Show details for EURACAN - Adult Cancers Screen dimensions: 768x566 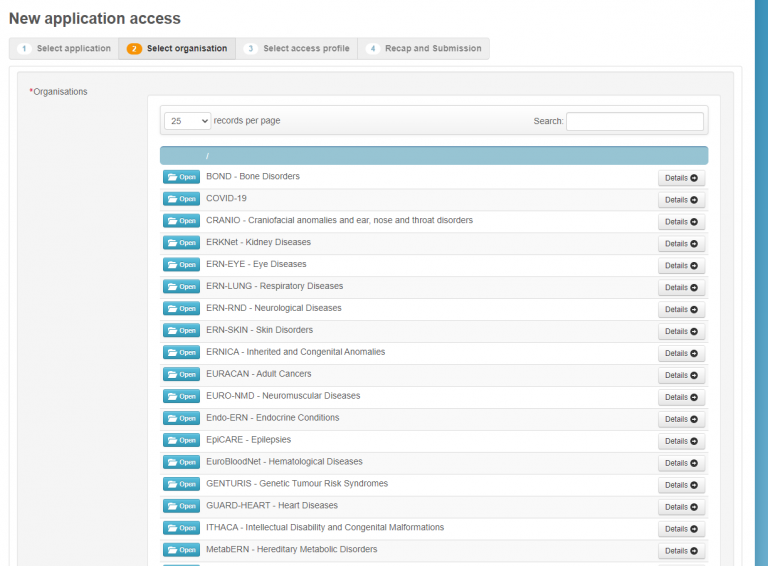click(x=681, y=376)
